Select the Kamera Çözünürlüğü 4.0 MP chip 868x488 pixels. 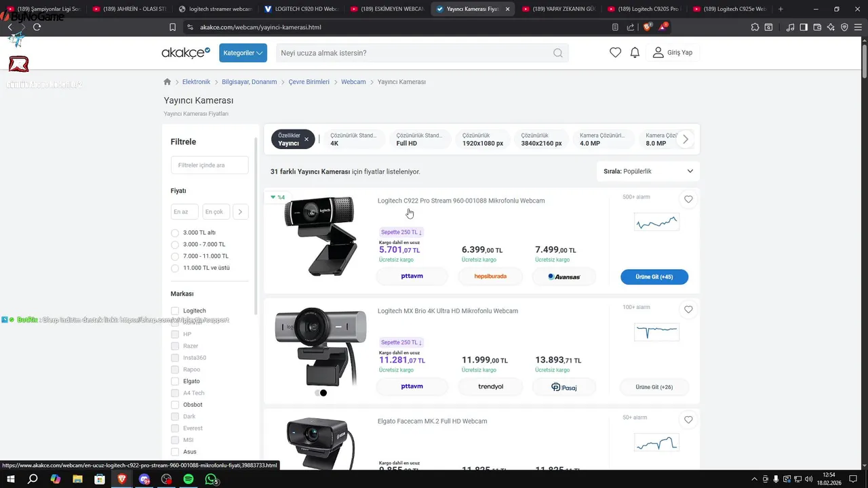(603, 139)
